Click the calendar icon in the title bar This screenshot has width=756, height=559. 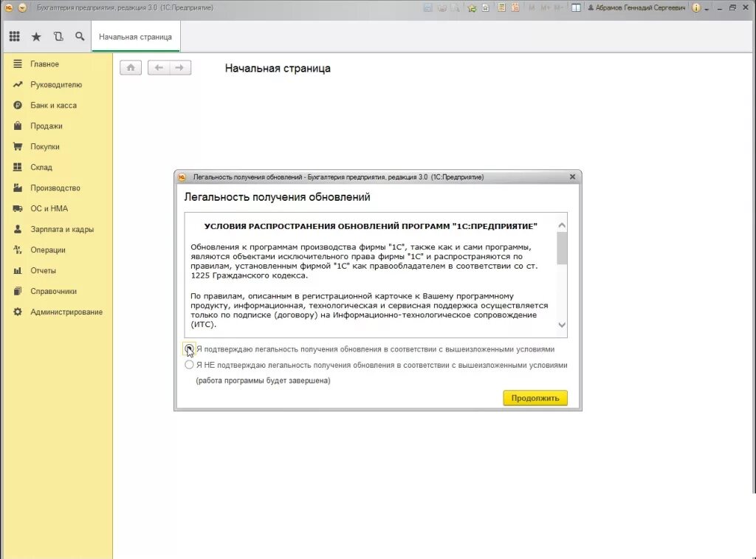click(x=515, y=7)
